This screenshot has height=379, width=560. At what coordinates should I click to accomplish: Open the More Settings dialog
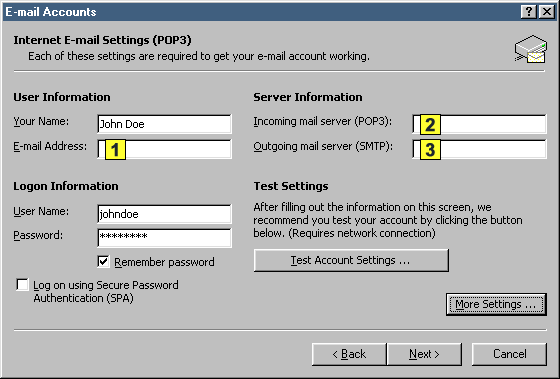(x=496, y=304)
